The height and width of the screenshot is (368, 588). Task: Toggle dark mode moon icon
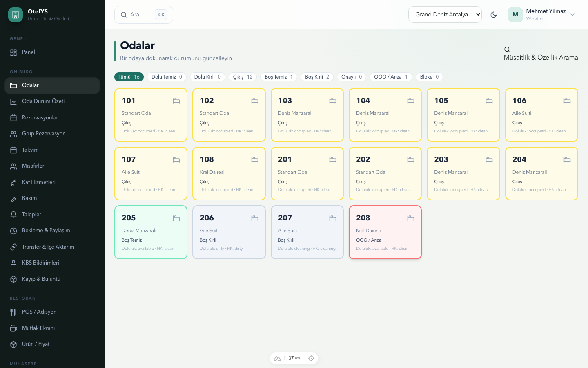[x=494, y=15]
